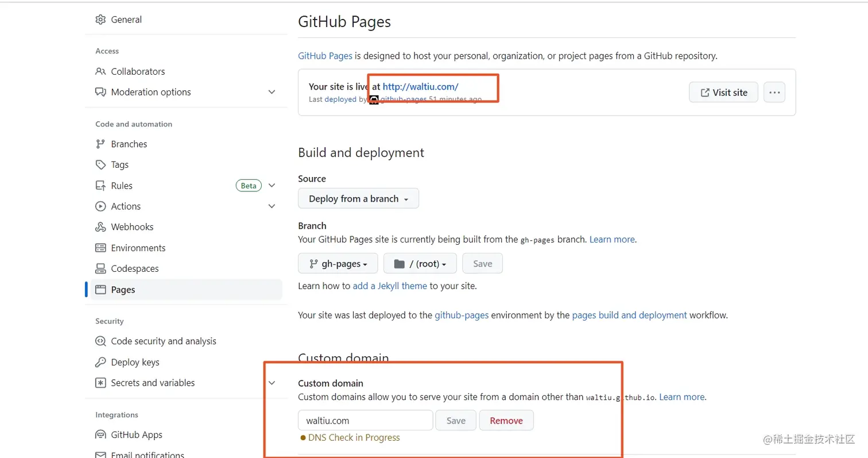
Task: Click the 'GitHub Pages' page heading
Action: pos(344,22)
